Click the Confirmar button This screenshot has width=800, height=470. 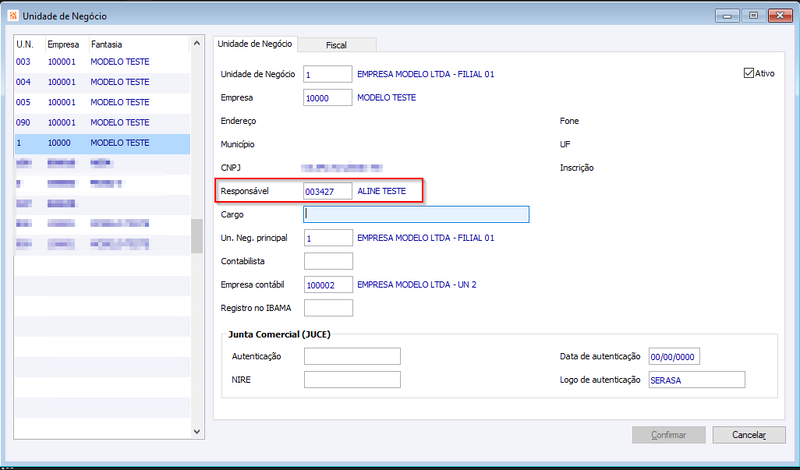(x=668, y=435)
